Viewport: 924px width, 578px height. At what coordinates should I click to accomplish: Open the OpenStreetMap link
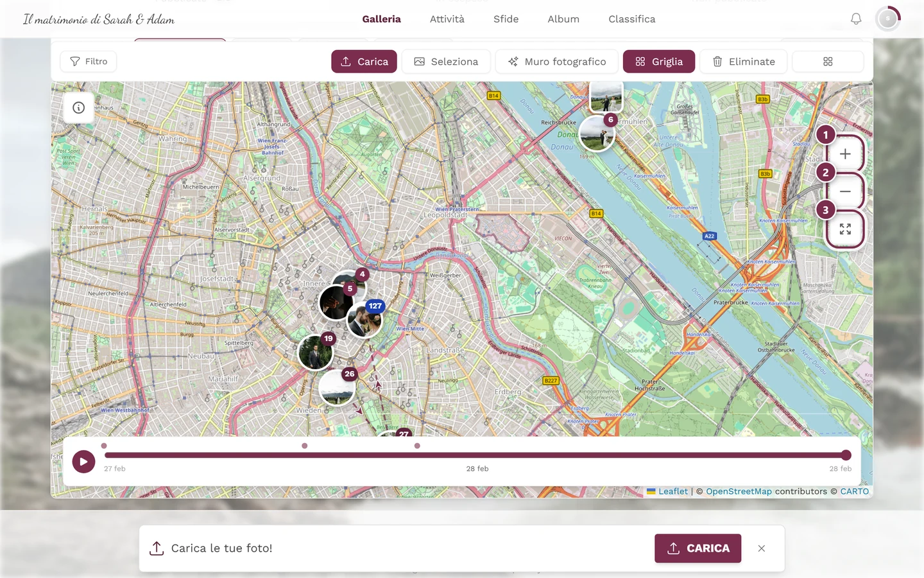coord(739,491)
